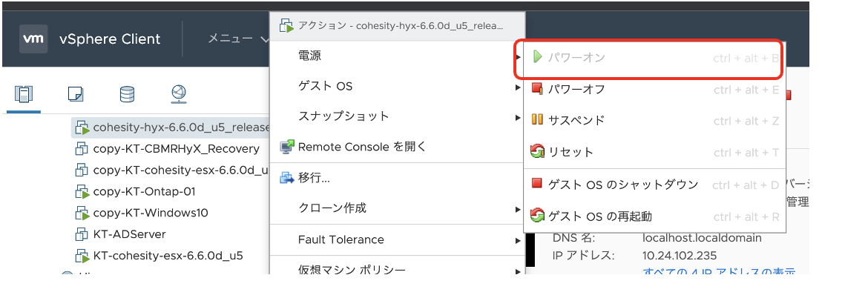The width and height of the screenshot is (868, 295).
Task: Click the vSphere Client title
Action: [110, 39]
